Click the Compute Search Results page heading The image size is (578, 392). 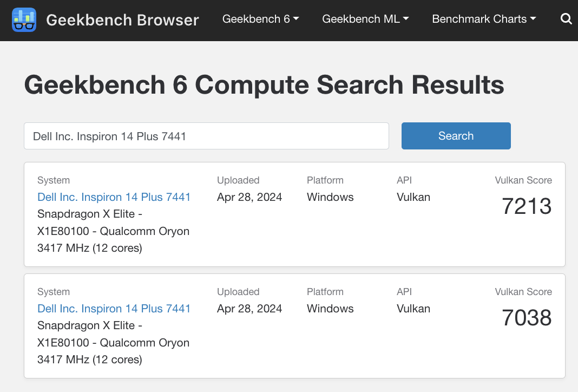point(264,86)
